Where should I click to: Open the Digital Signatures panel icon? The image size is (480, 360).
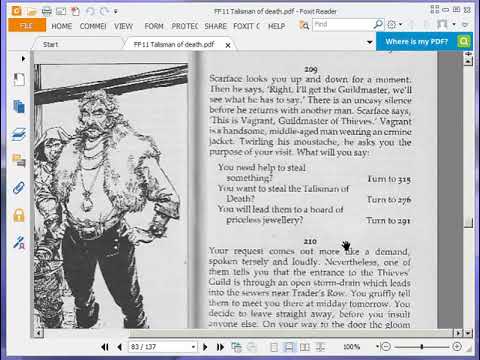(x=19, y=242)
